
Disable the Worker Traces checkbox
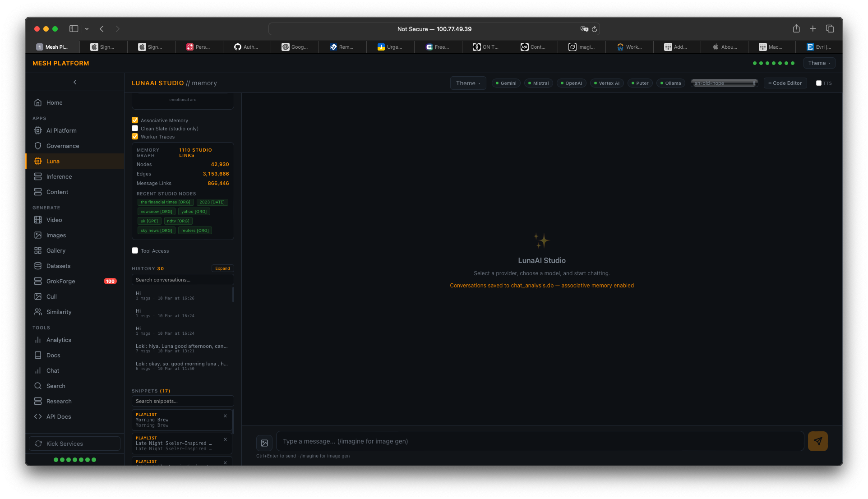(135, 136)
